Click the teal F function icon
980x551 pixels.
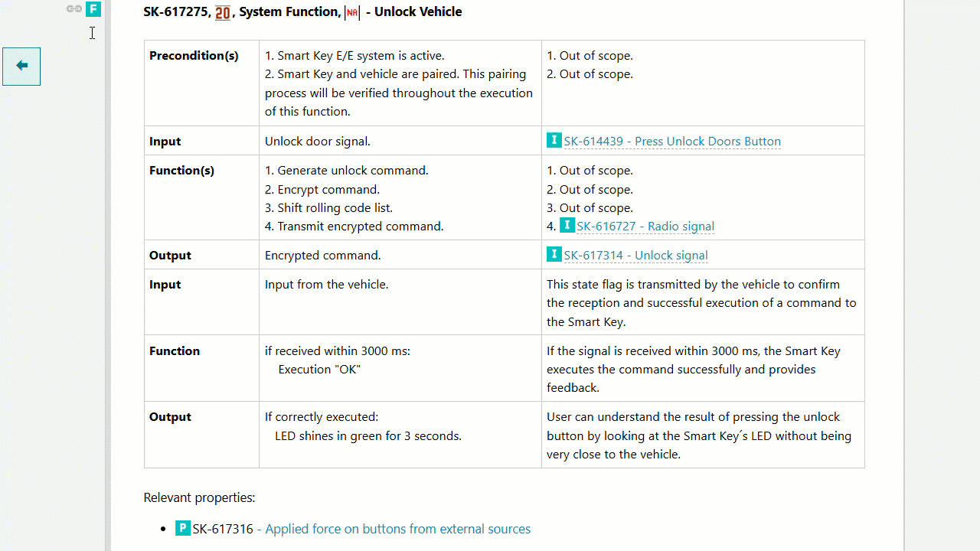pyautogui.click(x=93, y=9)
